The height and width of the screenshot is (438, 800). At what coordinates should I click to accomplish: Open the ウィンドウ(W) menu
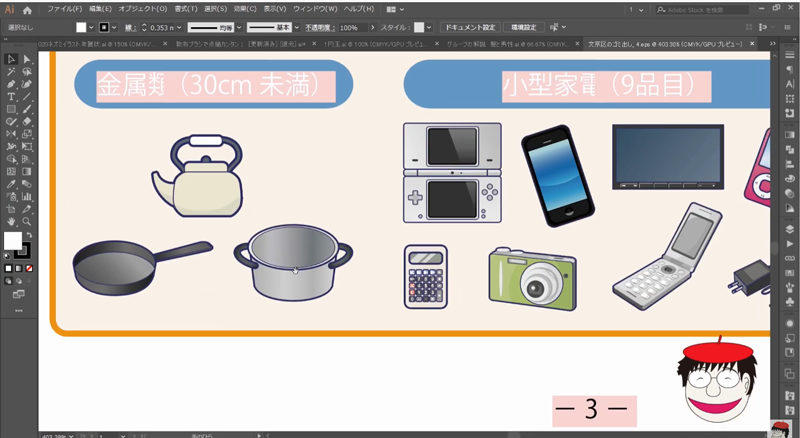(x=315, y=9)
